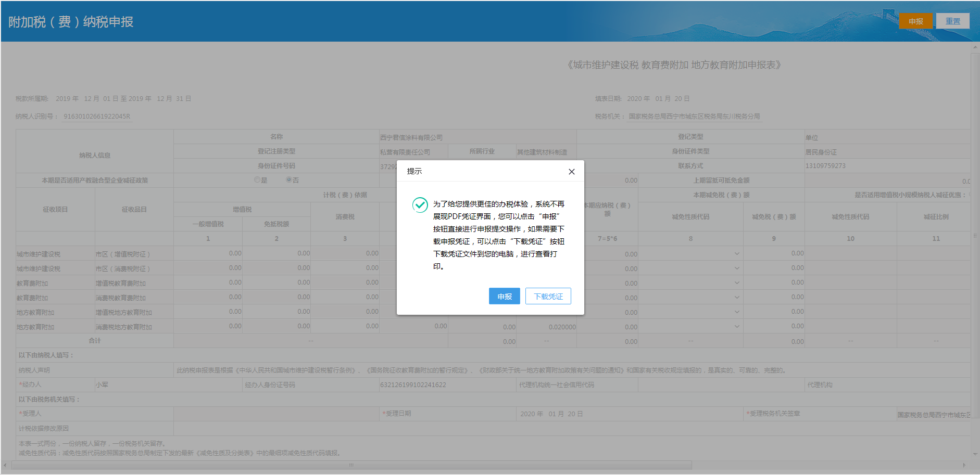980x475 pixels.
Task: Click company name 西宁君信涂料有限公司
Action: tap(411, 137)
